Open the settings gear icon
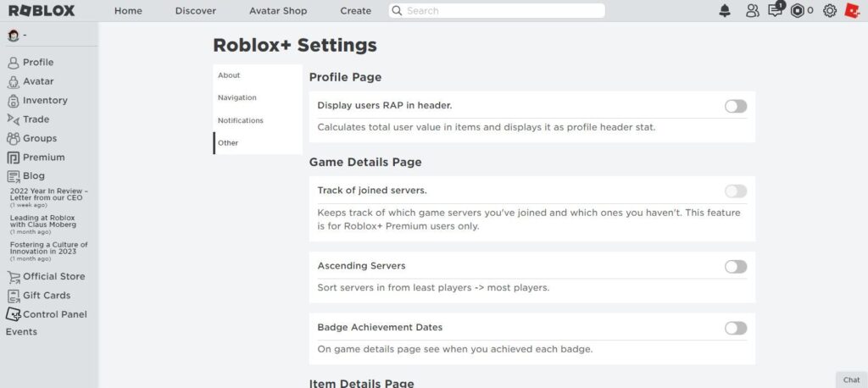This screenshot has width=868, height=388. coord(829,10)
